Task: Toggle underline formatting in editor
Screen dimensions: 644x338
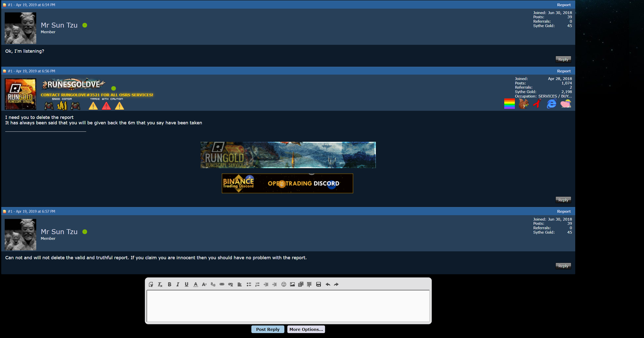Action: tap(186, 284)
